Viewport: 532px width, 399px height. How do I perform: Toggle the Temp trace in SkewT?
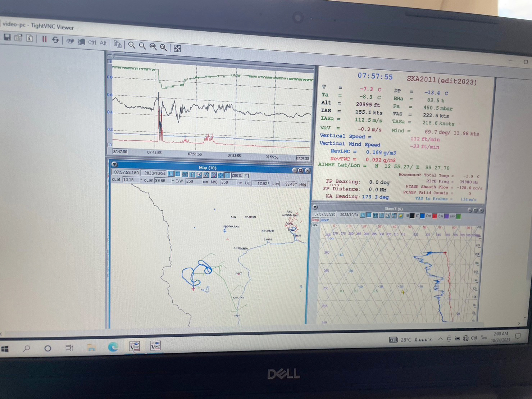coord(315,220)
